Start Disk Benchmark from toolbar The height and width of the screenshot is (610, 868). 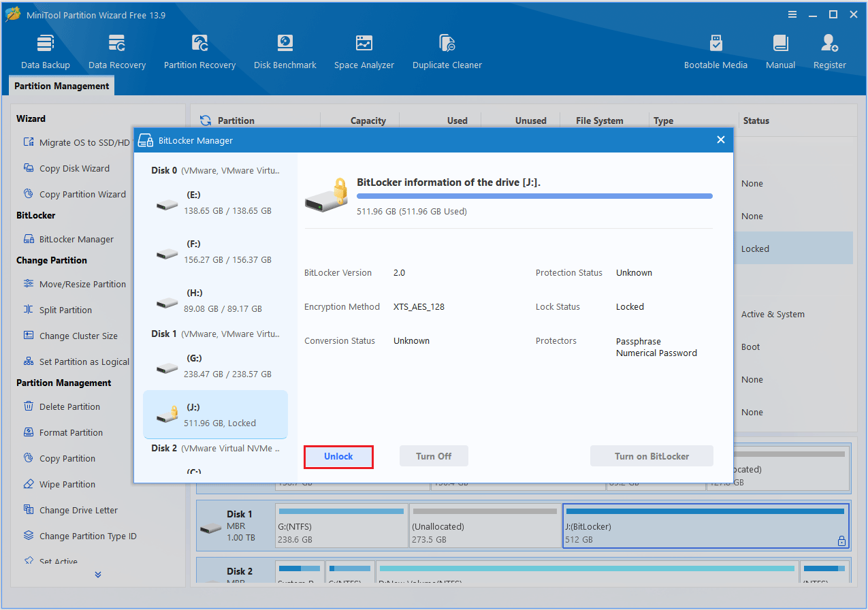285,52
